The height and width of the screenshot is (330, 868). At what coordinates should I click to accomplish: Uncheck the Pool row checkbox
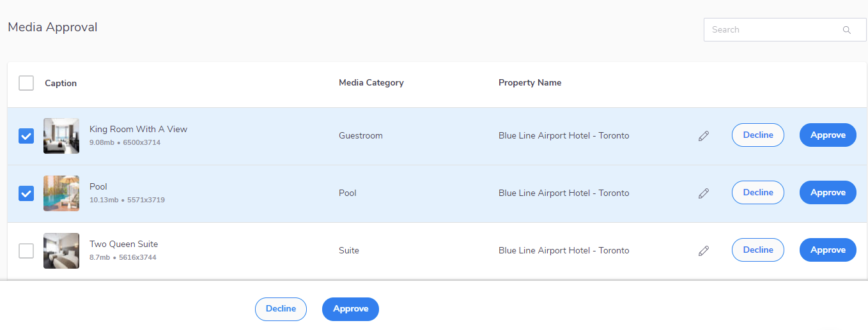[26, 193]
